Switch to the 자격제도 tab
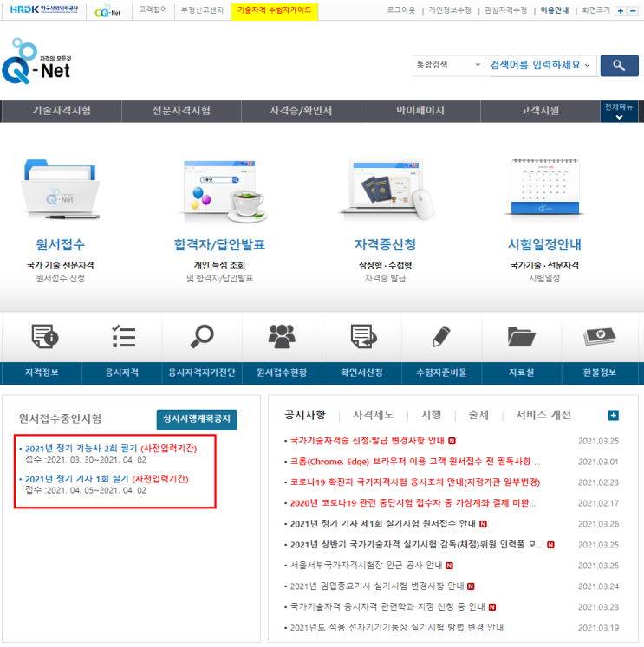This screenshot has height=647, width=644. 374,415
